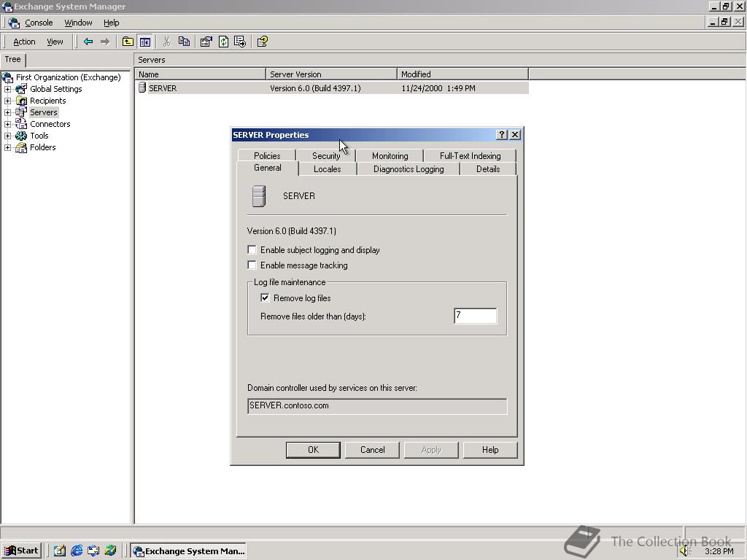The height and width of the screenshot is (560, 747).
Task: Expand the Connectors tree node
Action: (7, 124)
